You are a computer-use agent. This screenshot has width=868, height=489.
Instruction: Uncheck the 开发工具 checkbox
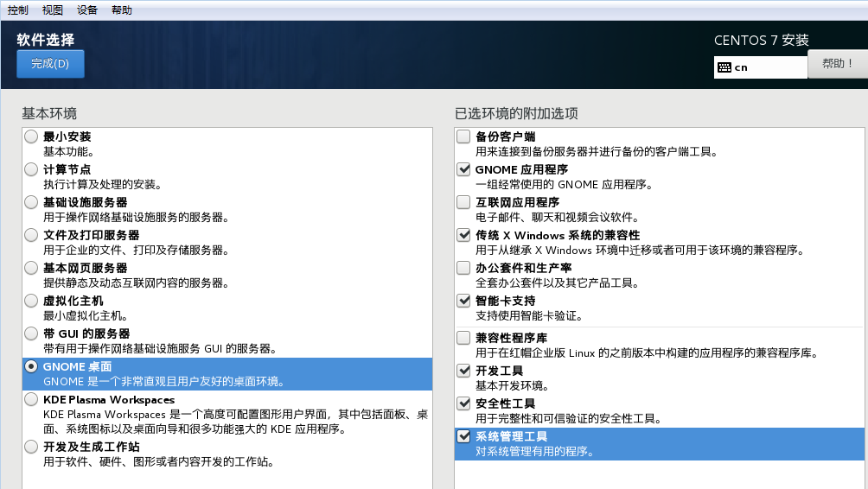(x=463, y=371)
